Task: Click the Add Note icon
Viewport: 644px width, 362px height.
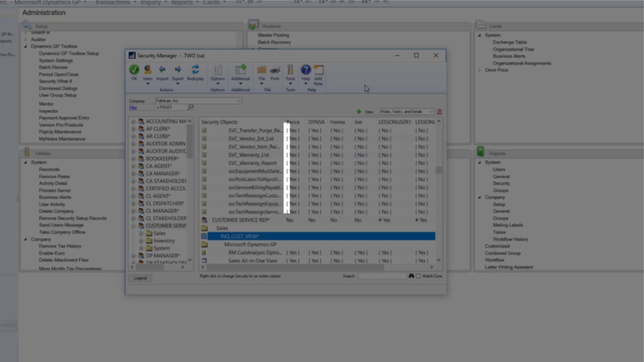Action: 318,70
